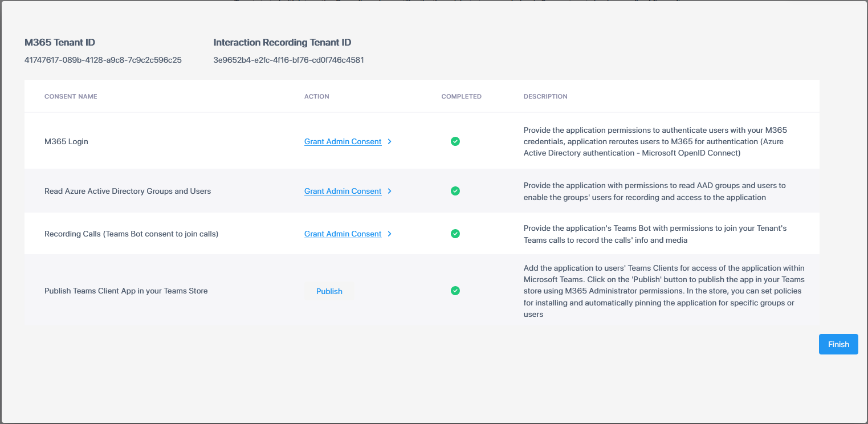The height and width of the screenshot is (424, 868).
Task: Click chevron arrow in Read Azure Active Directory row
Action: click(389, 191)
